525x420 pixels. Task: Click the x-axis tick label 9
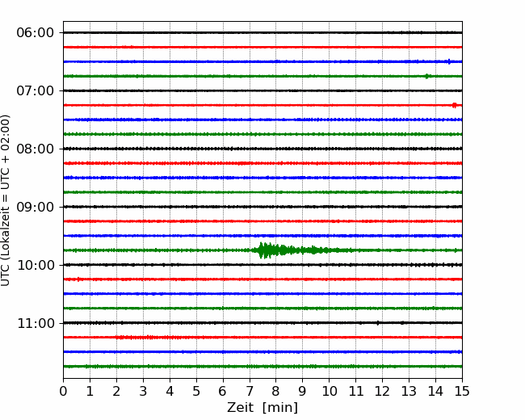click(x=303, y=391)
